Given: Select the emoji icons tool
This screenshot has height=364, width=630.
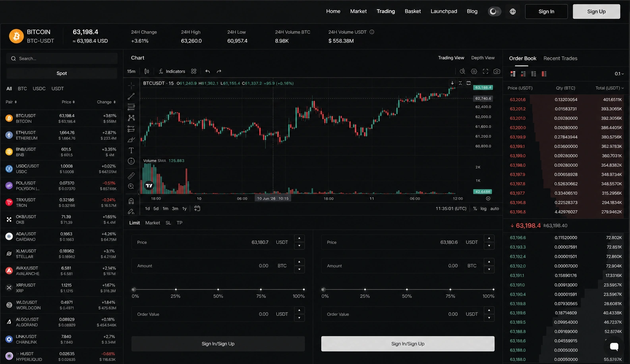Looking at the screenshot, I should point(131,161).
